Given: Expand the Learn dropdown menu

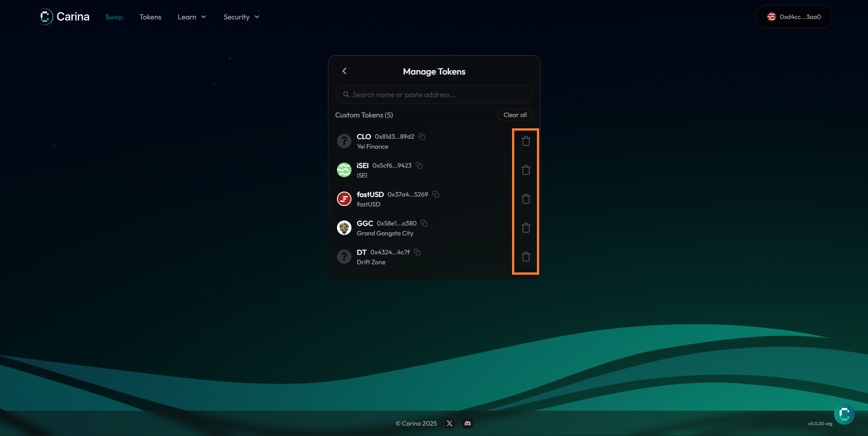Looking at the screenshot, I should (x=192, y=17).
